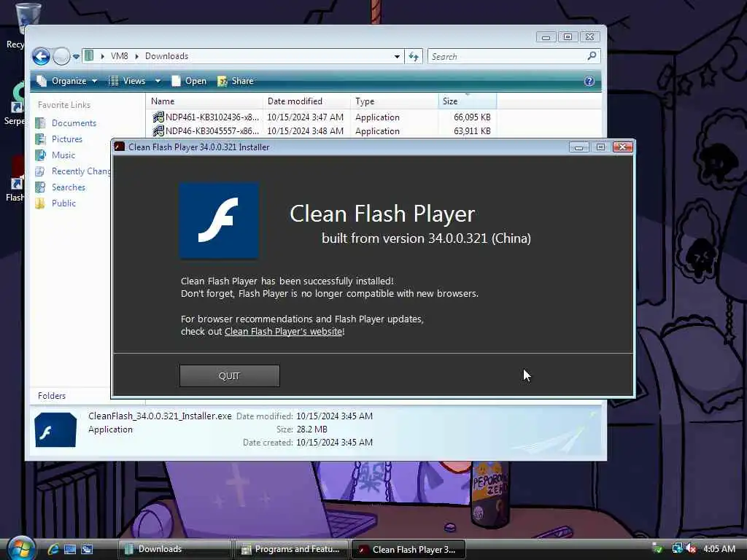
Task: Sort files by the Name column
Action: point(205,101)
